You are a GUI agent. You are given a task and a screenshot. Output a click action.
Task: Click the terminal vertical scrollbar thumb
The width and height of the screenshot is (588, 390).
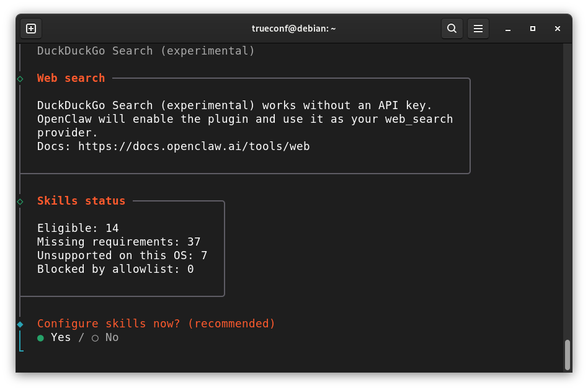point(568,355)
